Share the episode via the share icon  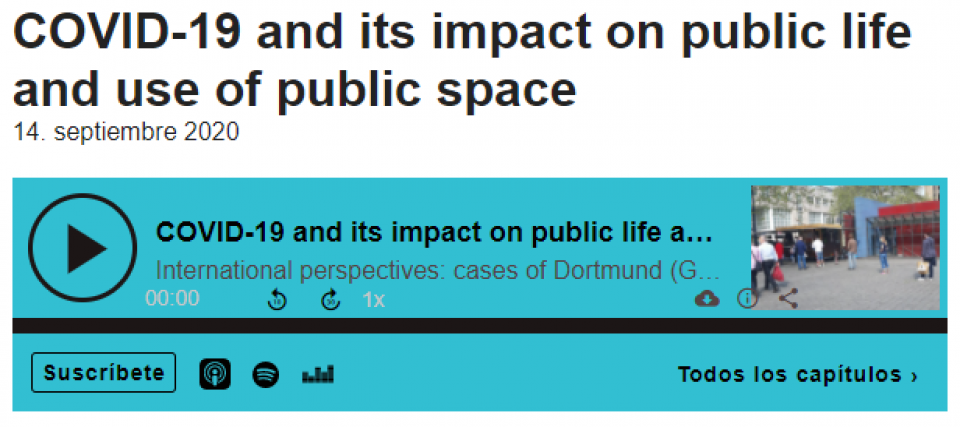(788, 299)
